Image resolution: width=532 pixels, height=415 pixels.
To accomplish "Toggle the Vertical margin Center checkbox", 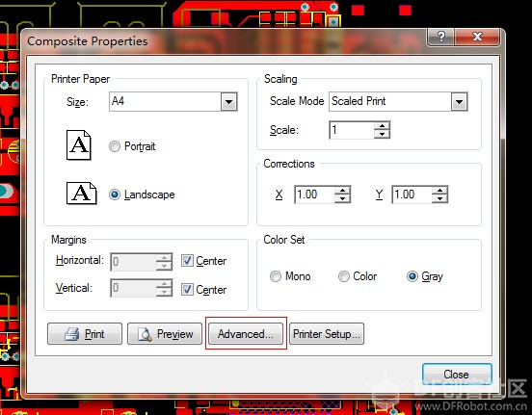I will [187, 289].
